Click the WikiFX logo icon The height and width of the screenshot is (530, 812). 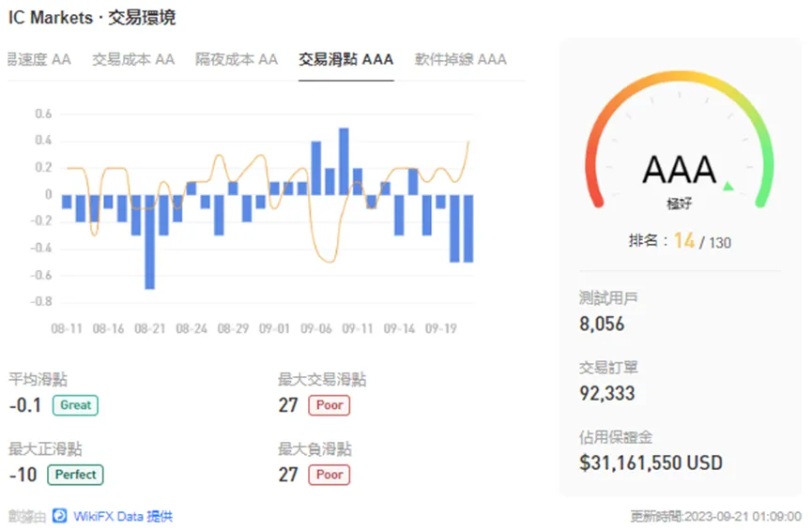click(x=59, y=516)
